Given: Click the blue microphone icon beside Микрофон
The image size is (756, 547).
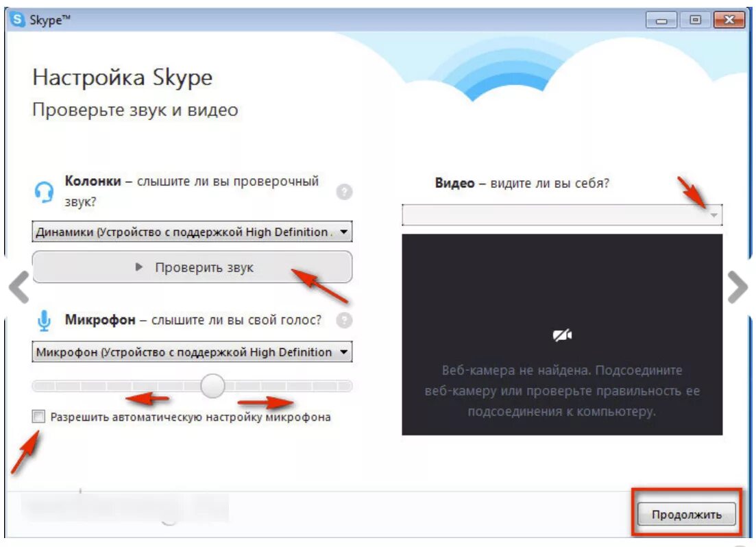Looking at the screenshot, I should (x=44, y=321).
